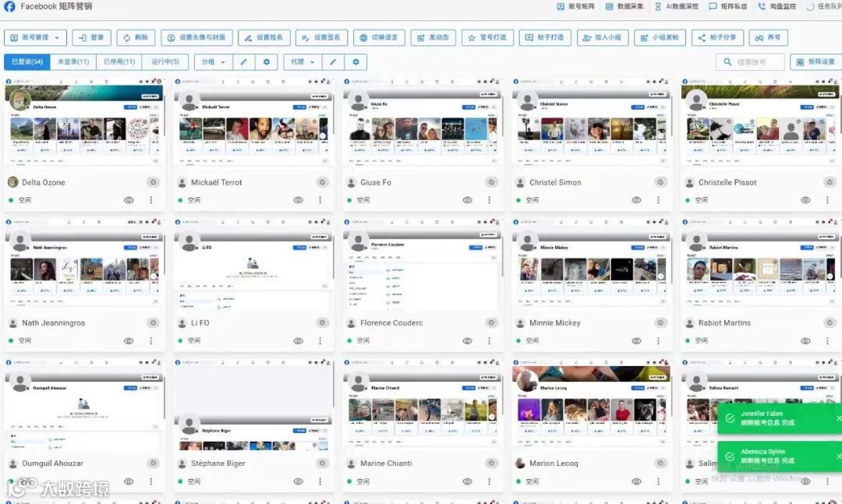Toggle eye icon for Marion Lecoq
The image size is (842, 504).
[x=636, y=481]
